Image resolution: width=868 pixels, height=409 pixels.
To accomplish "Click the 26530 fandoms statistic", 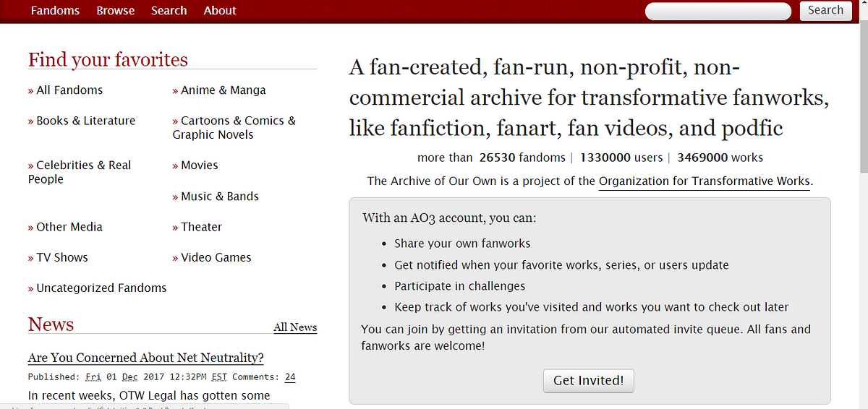I will click(523, 158).
